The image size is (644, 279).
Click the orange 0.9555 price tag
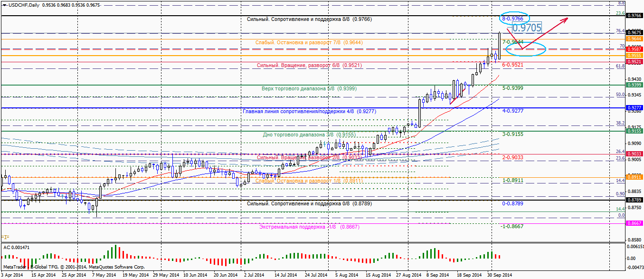pyautogui.click(x=635, y=56)
